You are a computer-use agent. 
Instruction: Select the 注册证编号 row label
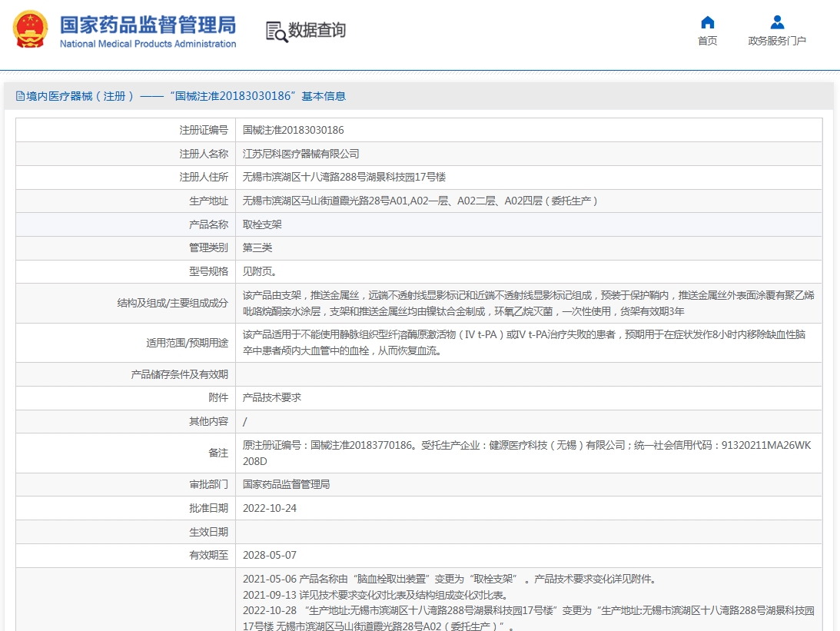click(x=204, y=130)
